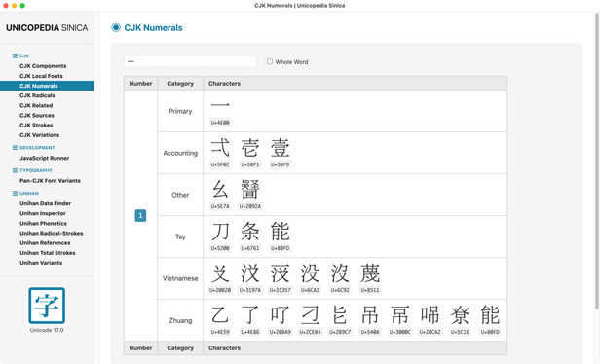Open CJK Variations utility
The width and height of the screenshot is (600, 364).
click(39, 135)
